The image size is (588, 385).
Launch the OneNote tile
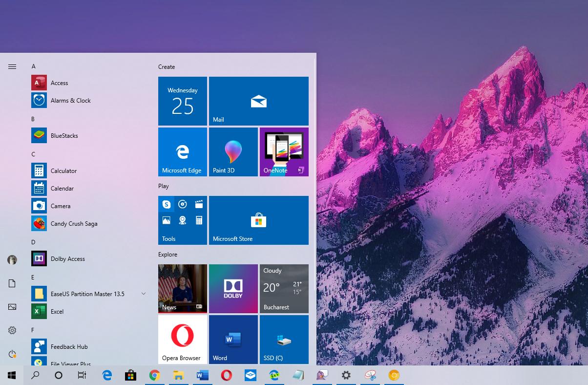(284, 152)
